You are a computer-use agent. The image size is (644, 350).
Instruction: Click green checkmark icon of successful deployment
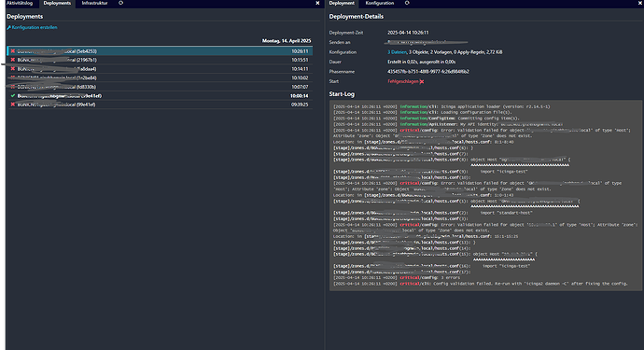tap(13, 96)
